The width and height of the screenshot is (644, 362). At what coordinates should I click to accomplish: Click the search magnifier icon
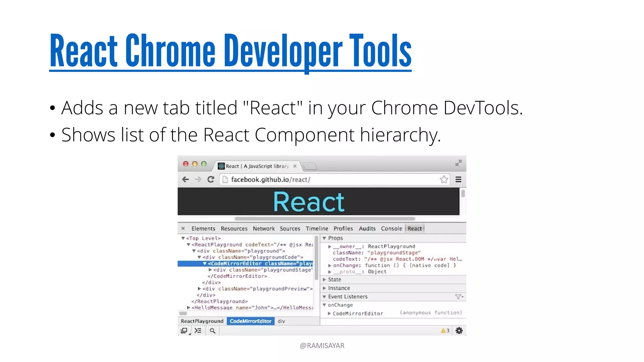click(x=213, y=331)
